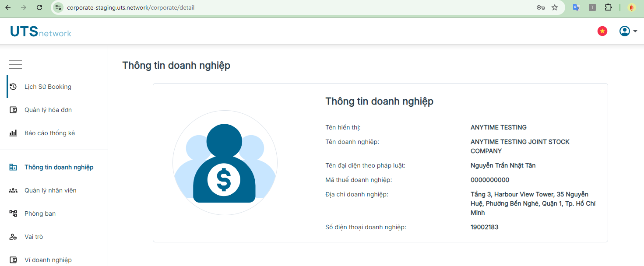Select the Harbour View Tower address text
The width and height of the screenshot is (644, 266).
[533, 203]
